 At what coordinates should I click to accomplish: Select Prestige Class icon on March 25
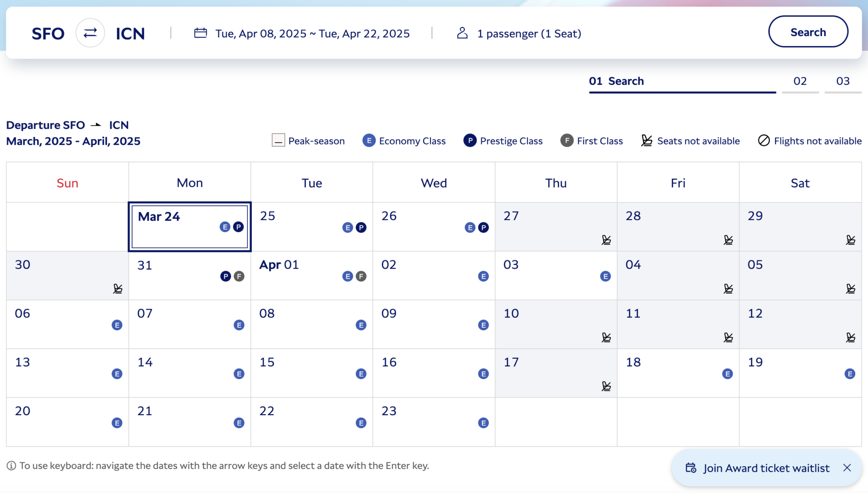(x=361, y=227)
